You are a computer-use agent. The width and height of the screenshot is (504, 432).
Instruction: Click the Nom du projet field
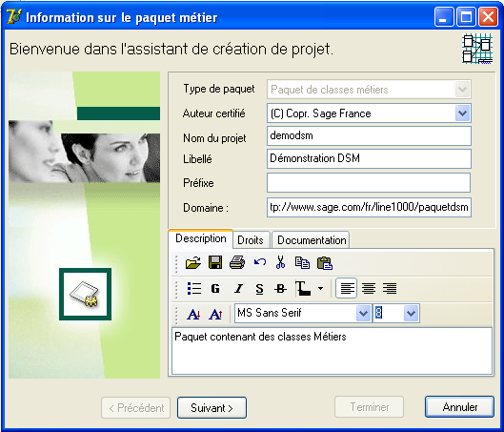coord(369,135)
